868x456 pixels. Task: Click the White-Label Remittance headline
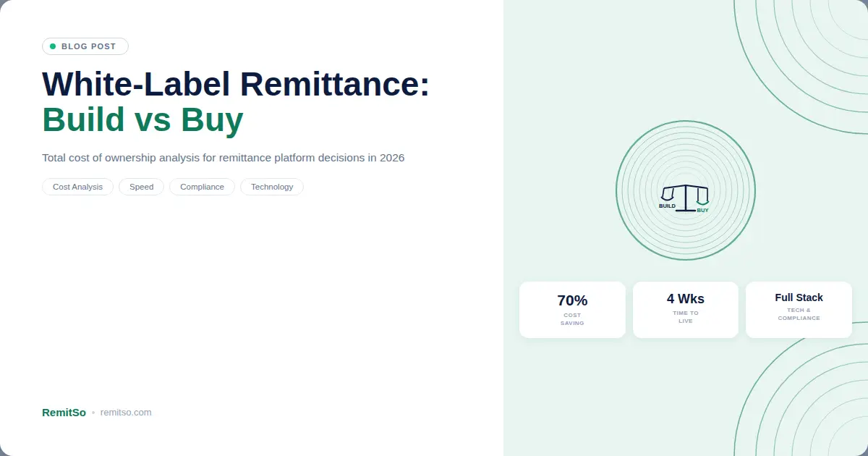click(236, 85)
